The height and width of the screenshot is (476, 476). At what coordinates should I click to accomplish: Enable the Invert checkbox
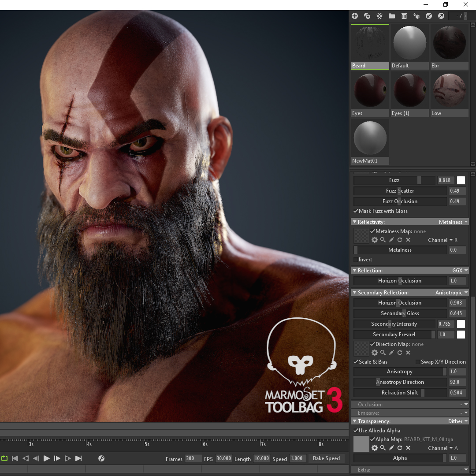pos(356,260)
